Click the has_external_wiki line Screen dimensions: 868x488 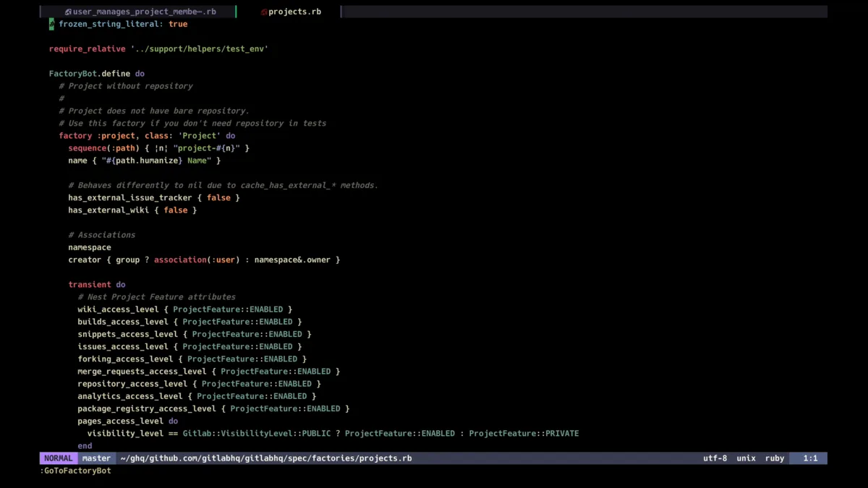tap(132, 210)
